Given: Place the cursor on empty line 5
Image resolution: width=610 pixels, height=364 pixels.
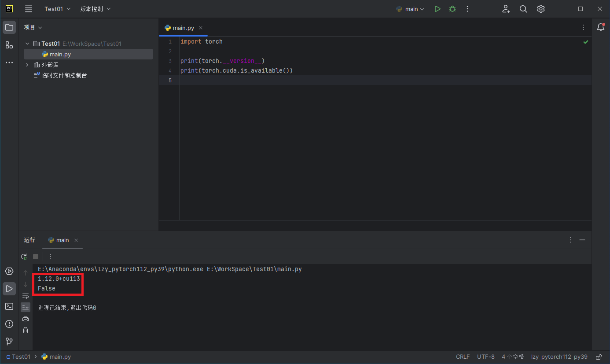Looking at the screenshot, I should click(x=385, y=80).
